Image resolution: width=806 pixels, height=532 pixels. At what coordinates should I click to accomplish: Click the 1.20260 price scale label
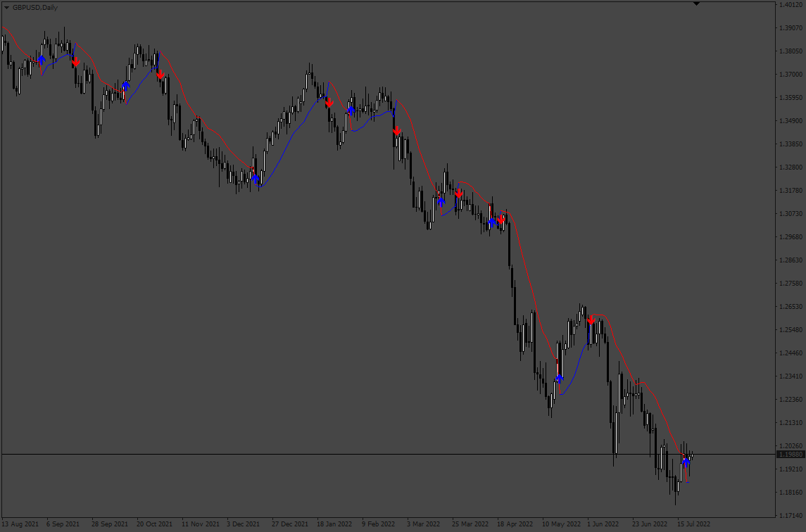click(x=791, y=446)
